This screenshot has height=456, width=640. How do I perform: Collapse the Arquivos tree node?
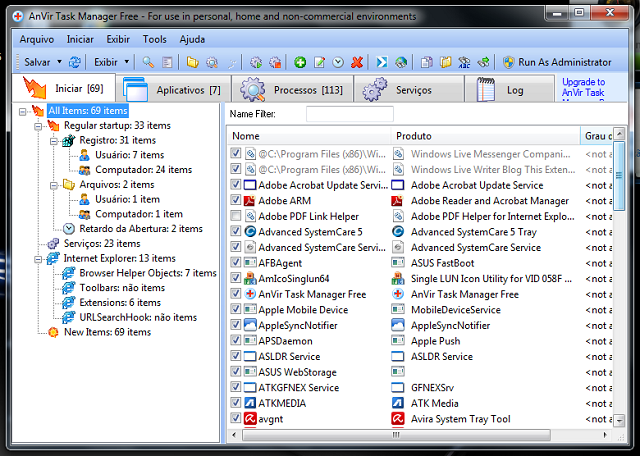point(53,185)
